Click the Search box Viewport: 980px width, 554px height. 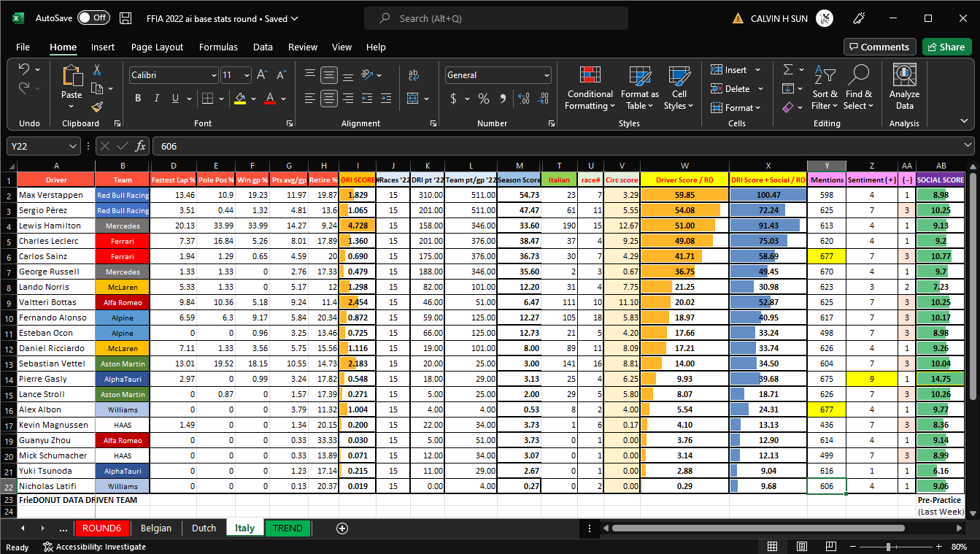[496, 18]
